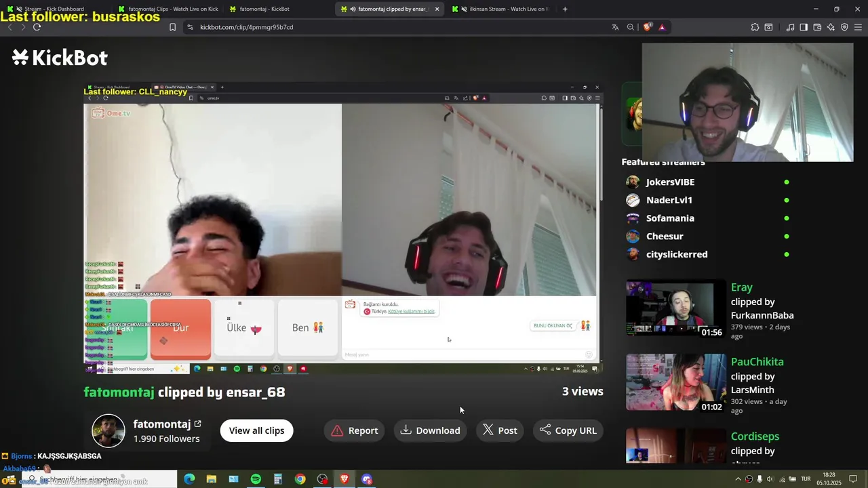Open the Windows notification center icon
This screenshot has height=488, width=868.
853,479
